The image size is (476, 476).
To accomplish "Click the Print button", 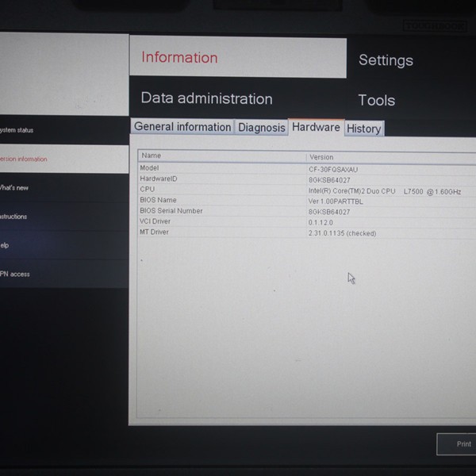I will coord(462,444).
